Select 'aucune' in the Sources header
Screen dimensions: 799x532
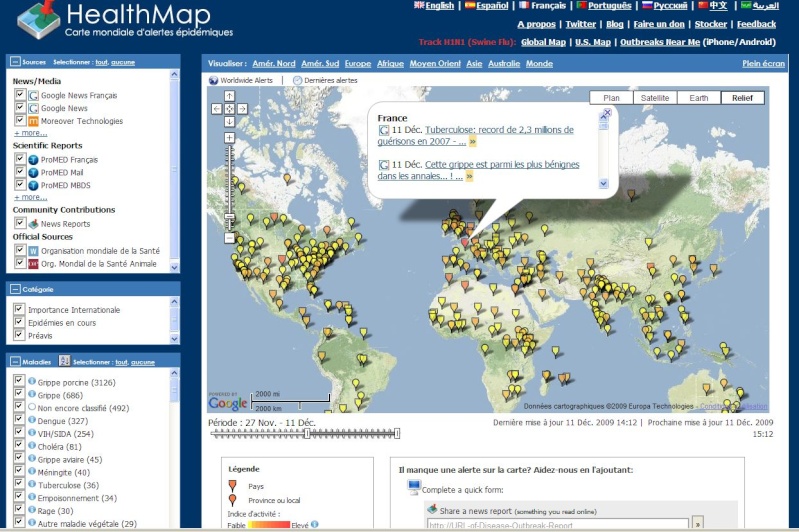(x=123, y=62)
